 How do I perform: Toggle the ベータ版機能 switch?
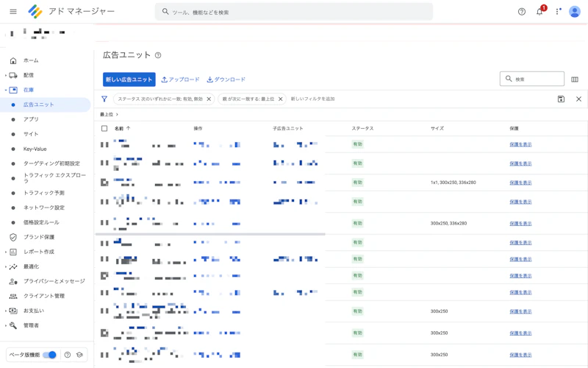click(x=49, y=355)
